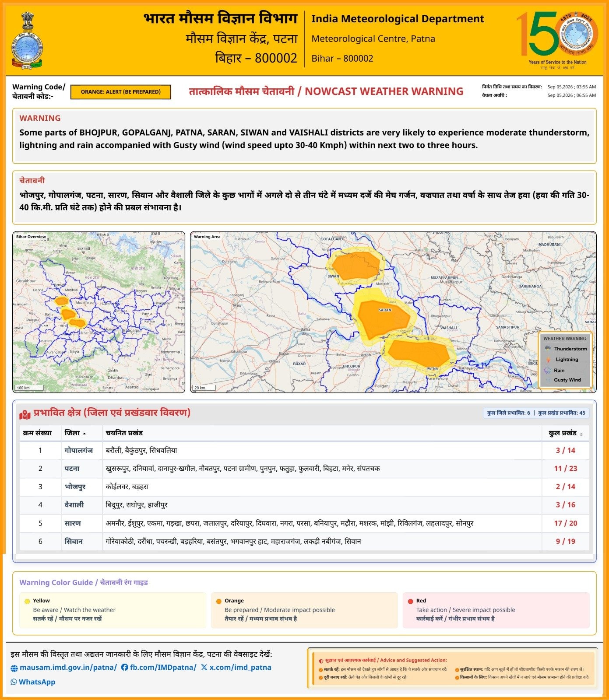
Task: Click the ORANGE: ALERT (BE PREPARED) badge
Action: (x=121, y=92)
